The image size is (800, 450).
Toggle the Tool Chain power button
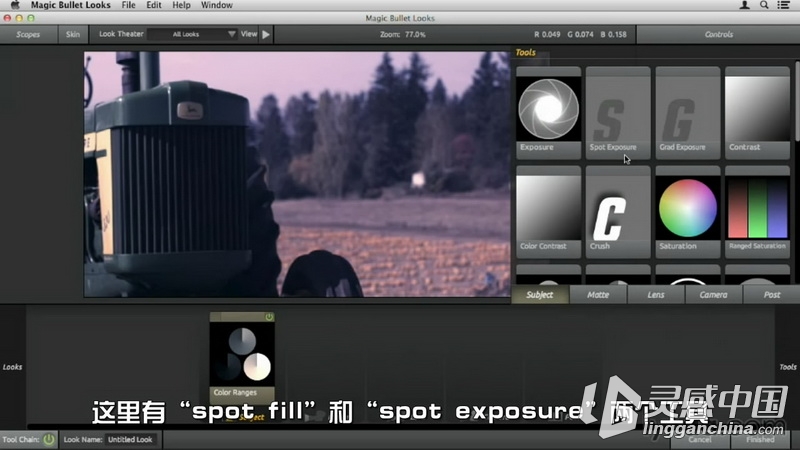pyautogui.click(x=48, y=439)
